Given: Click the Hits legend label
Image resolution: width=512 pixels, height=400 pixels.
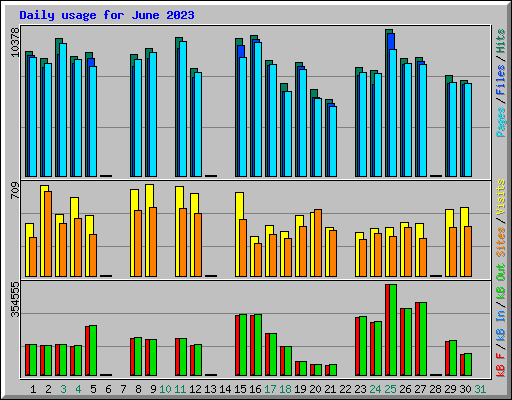Looking at the screenshot, I should [x=501, y=41].
